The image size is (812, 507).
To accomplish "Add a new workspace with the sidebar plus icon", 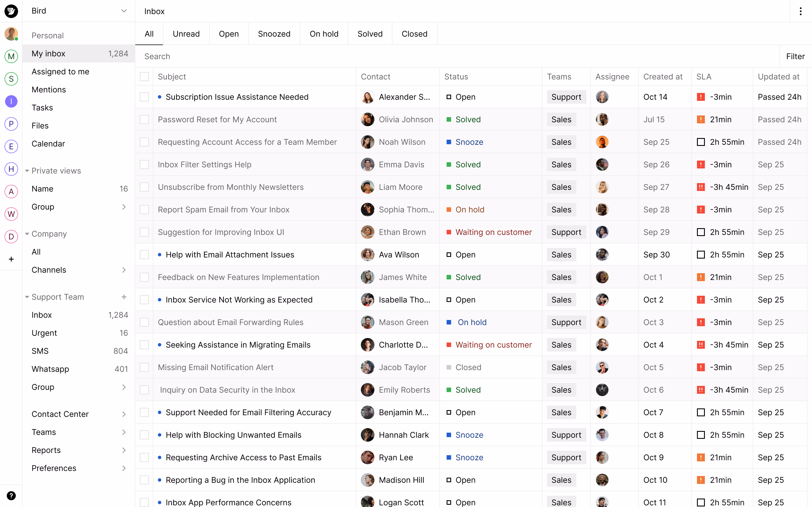I will pos(11,259).
